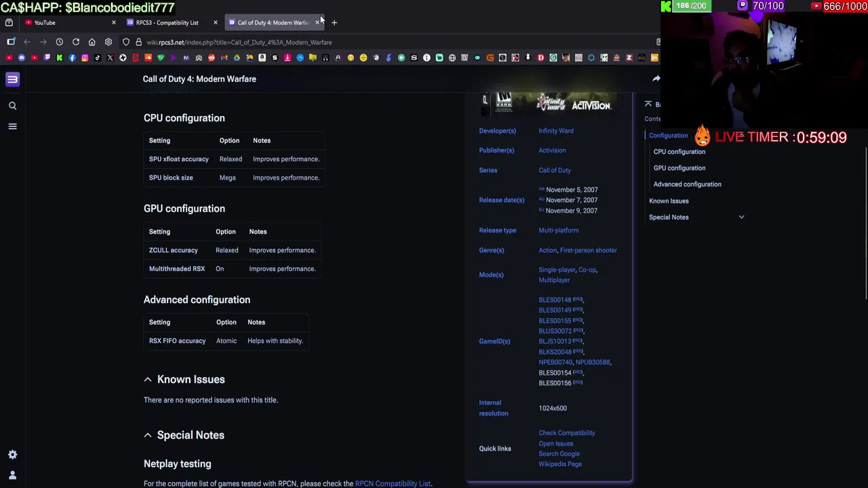Open the Activision publisher link
This screenshot has width=868, height=488.
tap(552, 150)
